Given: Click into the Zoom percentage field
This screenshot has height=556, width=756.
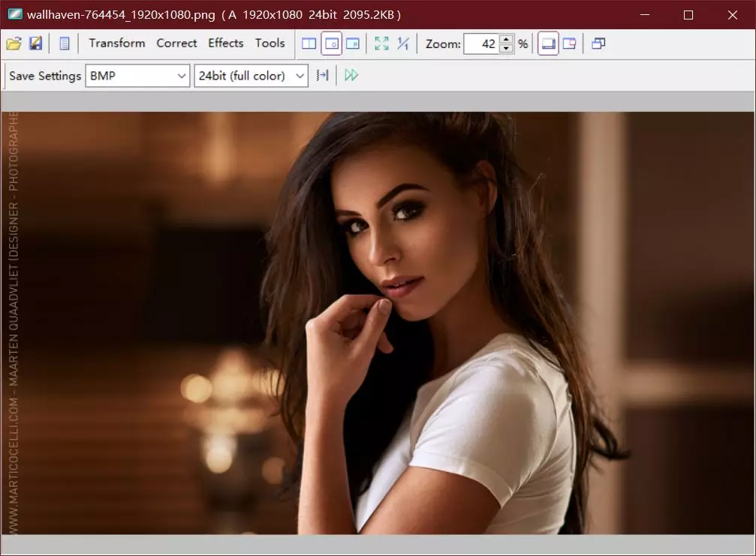Looking at the screenshot, I should coord(482,44).
